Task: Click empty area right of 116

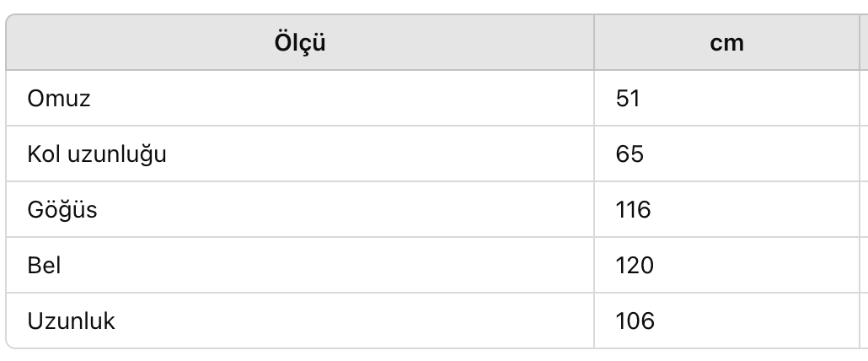Action: click(756, 210)
